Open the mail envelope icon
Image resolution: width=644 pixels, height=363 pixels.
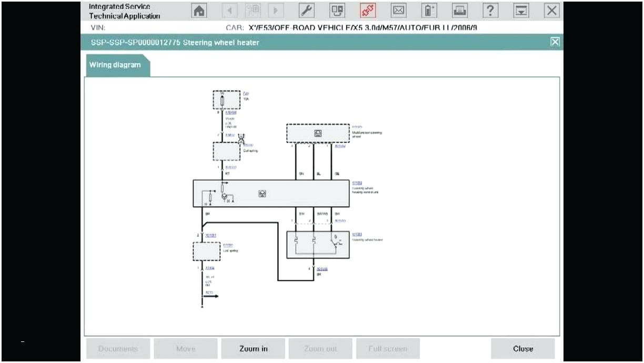399,10
